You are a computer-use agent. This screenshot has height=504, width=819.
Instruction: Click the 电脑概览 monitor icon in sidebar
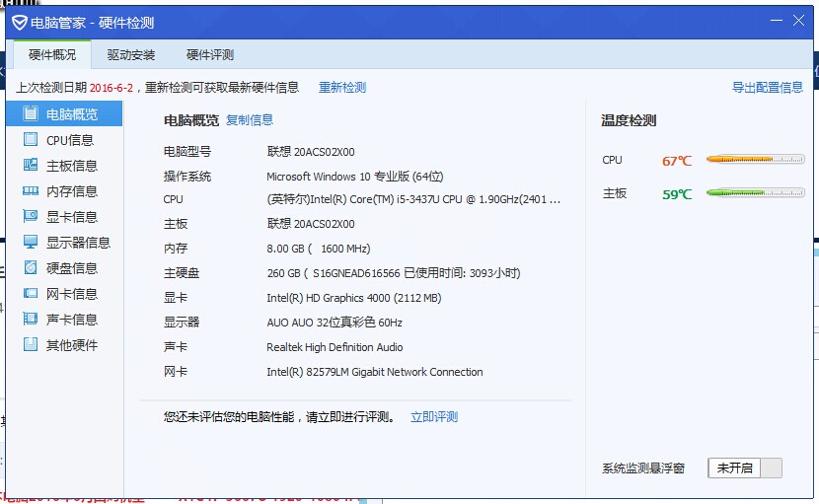(31, 114)
